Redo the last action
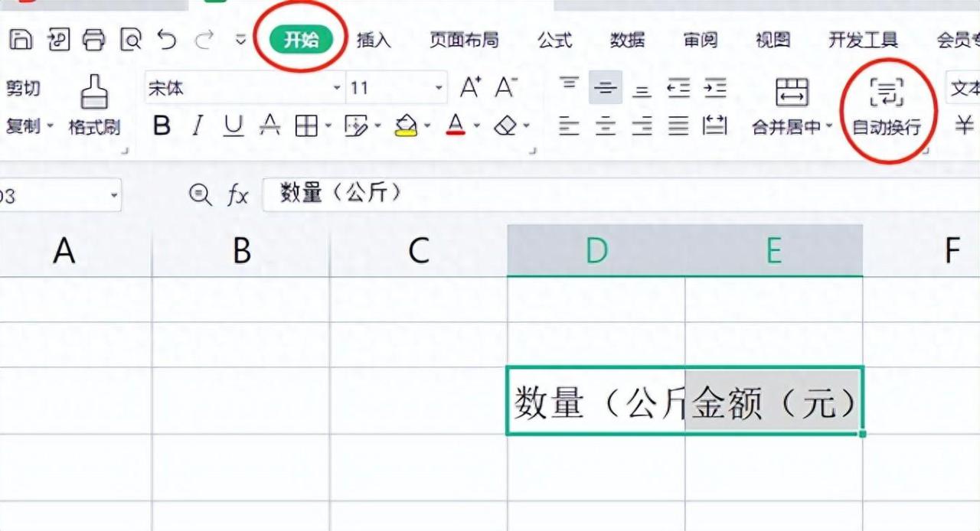The width and height of the screenshot is (980, 531). pos(204,39)
